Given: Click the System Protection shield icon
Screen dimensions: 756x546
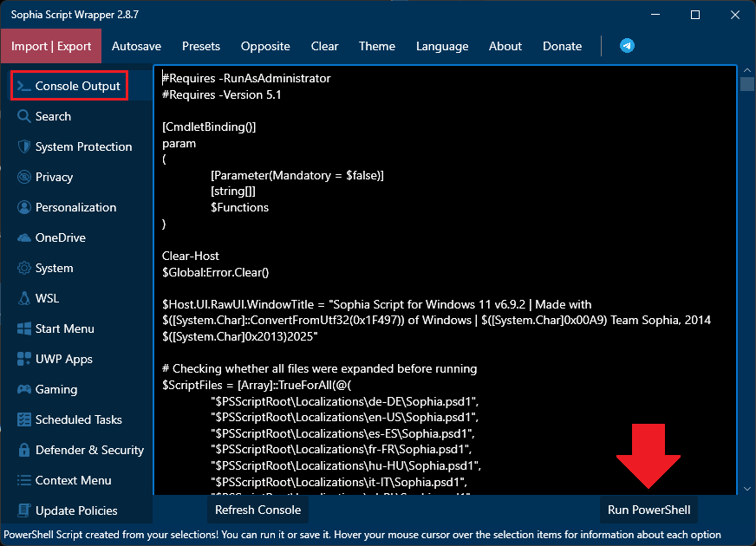Looking at the screenshot, I should 24,146.
